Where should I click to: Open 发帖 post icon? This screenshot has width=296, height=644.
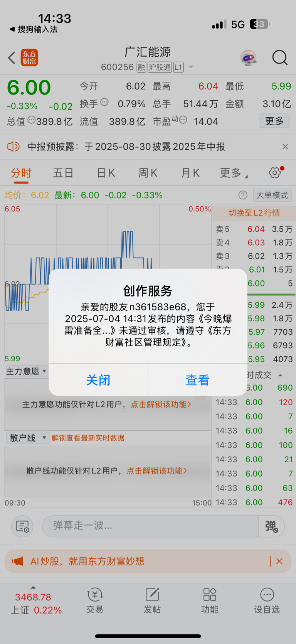pyautogui.click(x=152, y=600)
